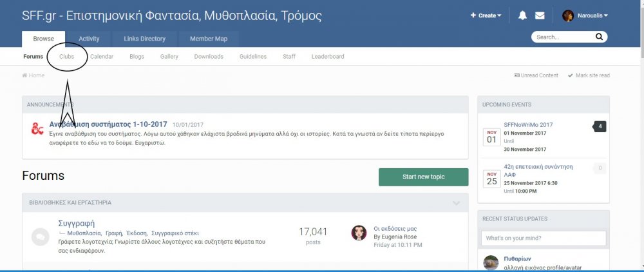Click the search magnifying glass icon
Viewport: 644px width, 272px height.
(x=598, y=37)
